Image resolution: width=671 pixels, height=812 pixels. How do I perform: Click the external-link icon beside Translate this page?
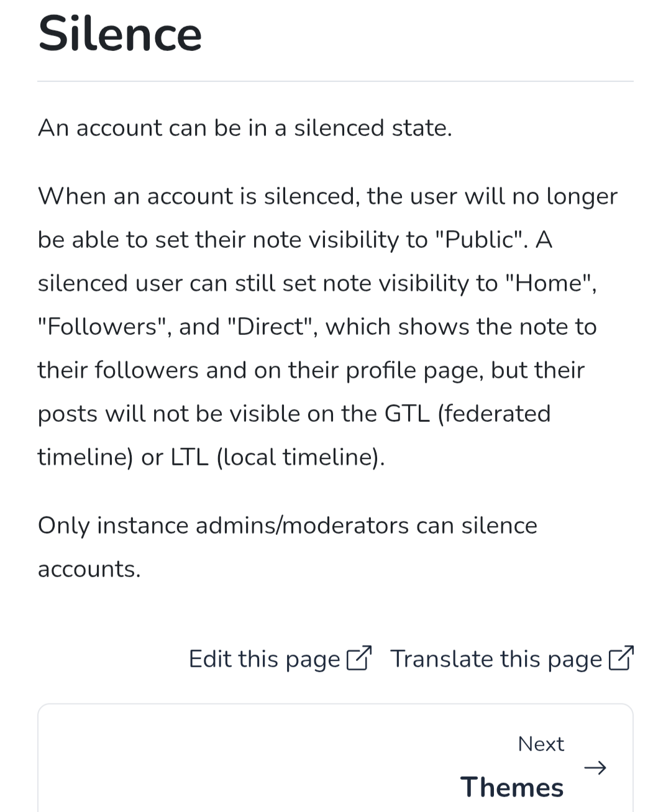pos(621,659)
